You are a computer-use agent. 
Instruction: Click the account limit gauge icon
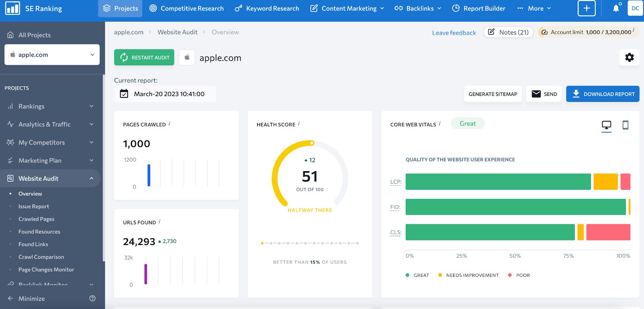tap(544, 32)
